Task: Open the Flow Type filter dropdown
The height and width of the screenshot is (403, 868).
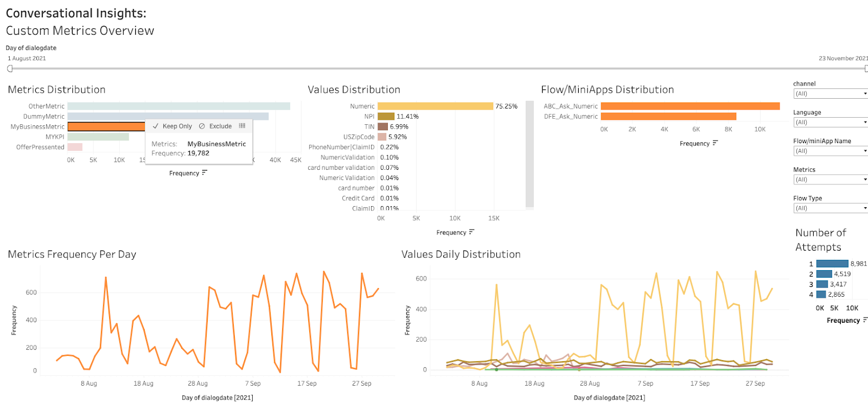Action: point(830,208)
